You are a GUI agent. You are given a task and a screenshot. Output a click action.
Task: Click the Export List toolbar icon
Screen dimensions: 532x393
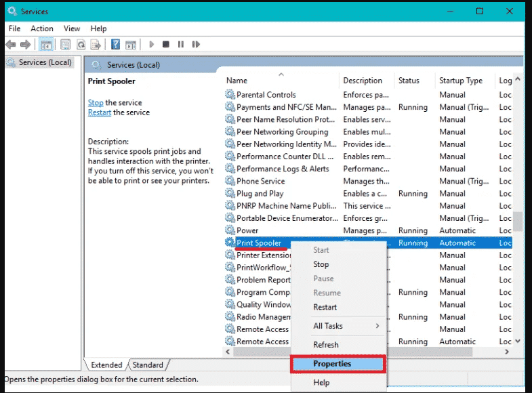coord(96,45)
